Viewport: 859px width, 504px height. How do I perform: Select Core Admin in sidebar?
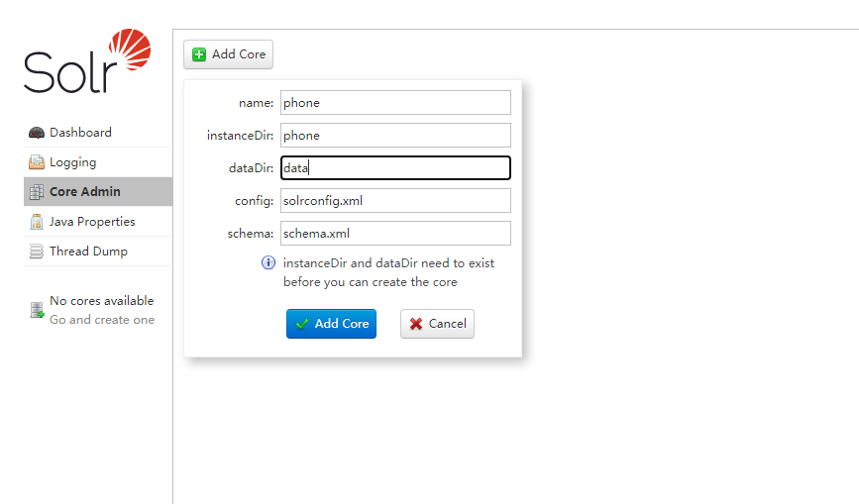(85, 192)
